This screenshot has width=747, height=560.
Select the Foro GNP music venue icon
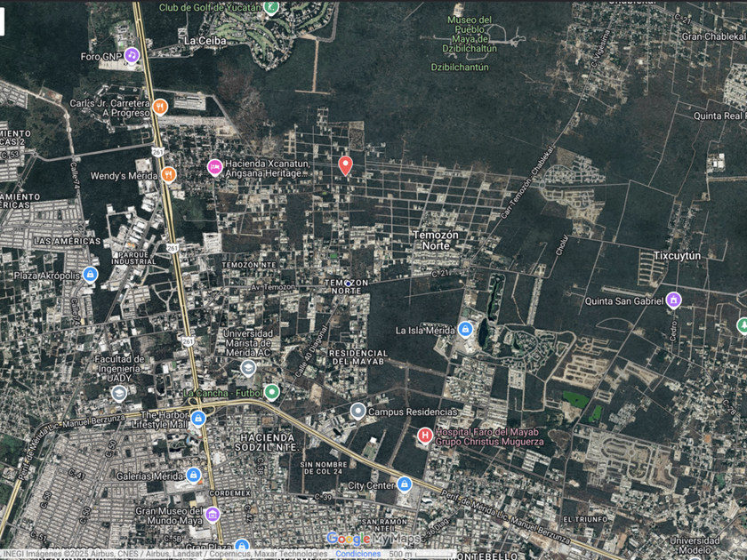coord(132,56)
